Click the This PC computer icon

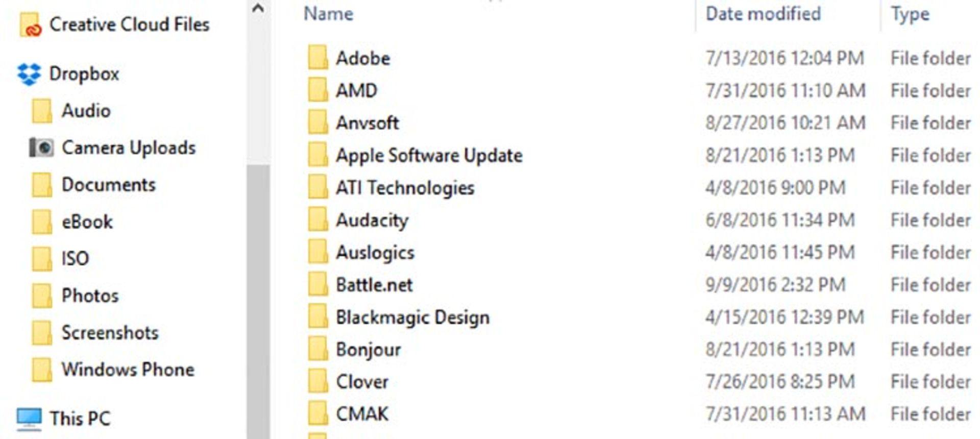coord(29,419)
